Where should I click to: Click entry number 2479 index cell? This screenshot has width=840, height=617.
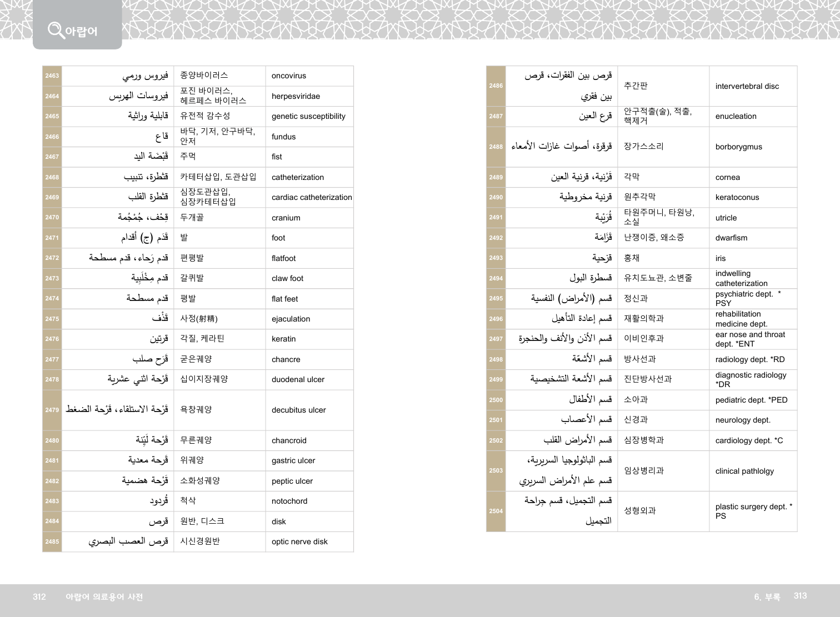(x=52, y=410)
